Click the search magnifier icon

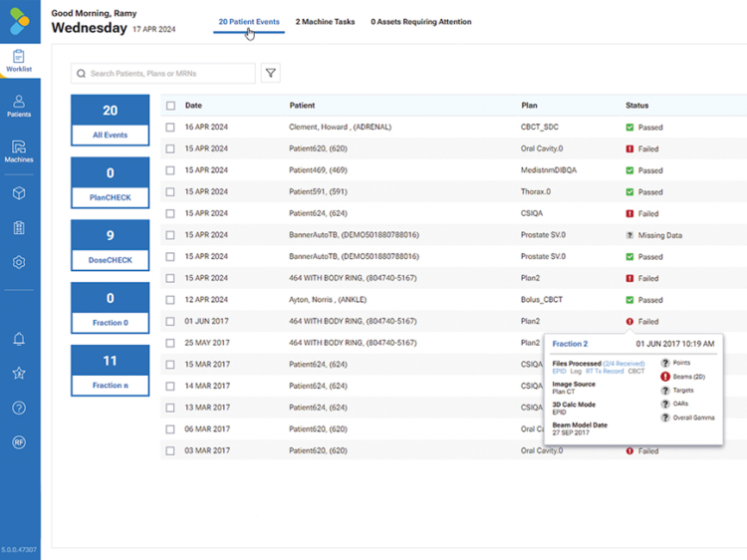(x=82, y=74)
